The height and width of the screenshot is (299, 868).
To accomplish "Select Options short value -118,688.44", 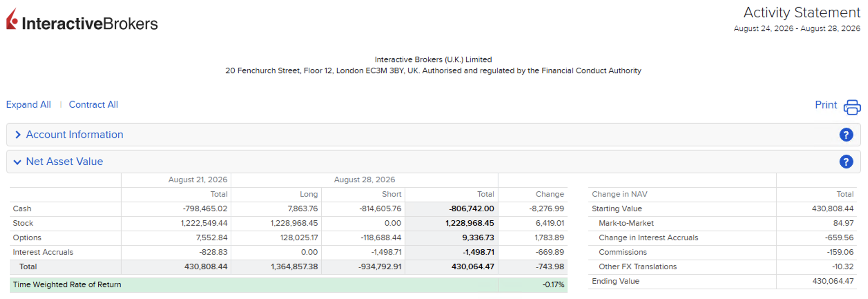I will coord(381,238).
